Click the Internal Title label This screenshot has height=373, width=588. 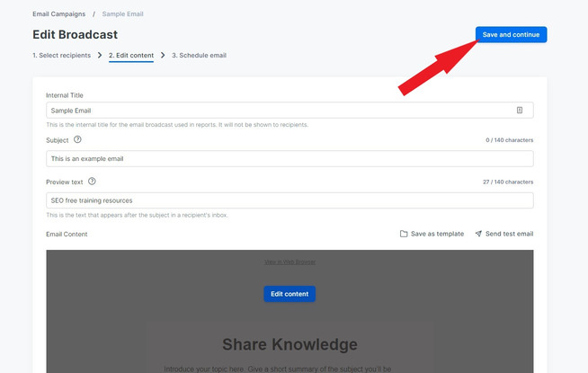tap(65, 95)
